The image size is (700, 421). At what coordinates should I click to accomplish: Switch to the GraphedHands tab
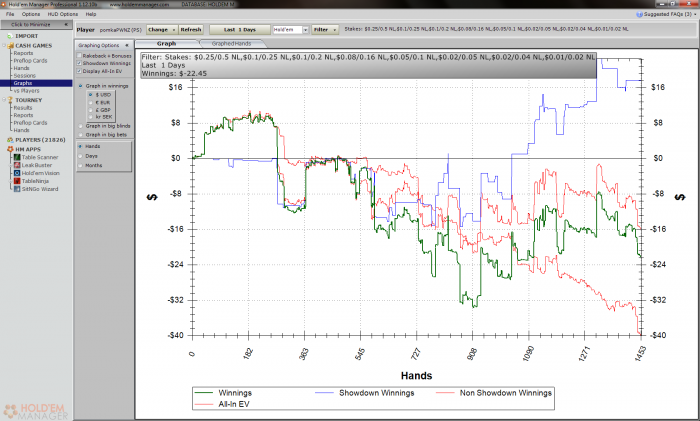(x=231, y=44)
